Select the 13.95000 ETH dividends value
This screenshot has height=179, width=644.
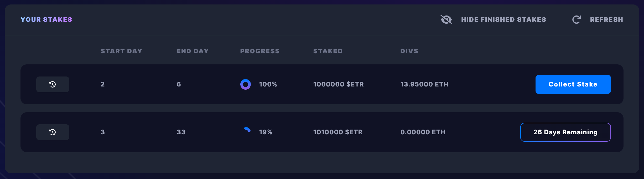pyautogui.click(x=424, y=84)
